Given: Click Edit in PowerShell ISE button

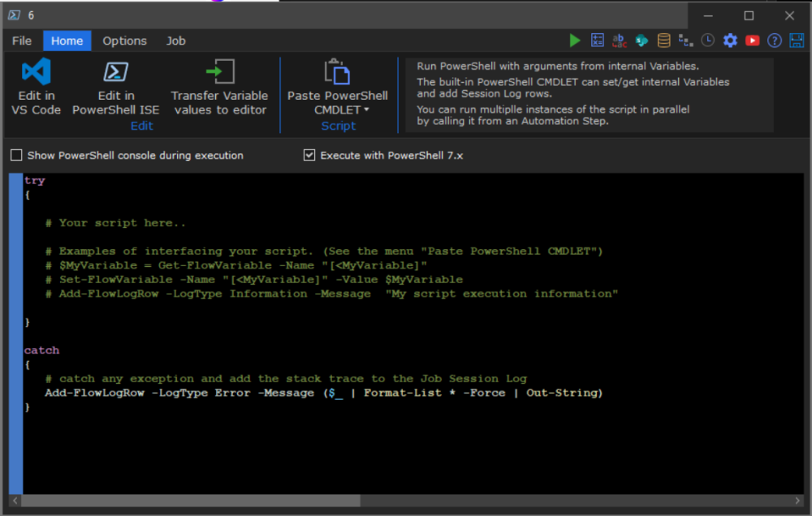Looking at the screenshot, I should click(x=116, y=88).
